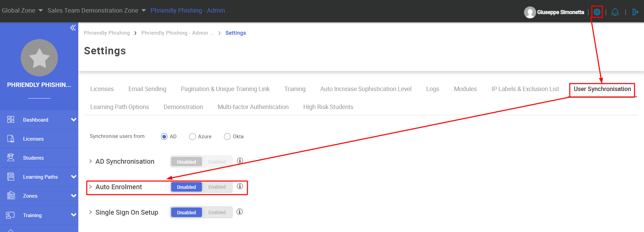Open the Licenses settings tab
This screenshot has height=232, width=644.
(x=102, y=89)
